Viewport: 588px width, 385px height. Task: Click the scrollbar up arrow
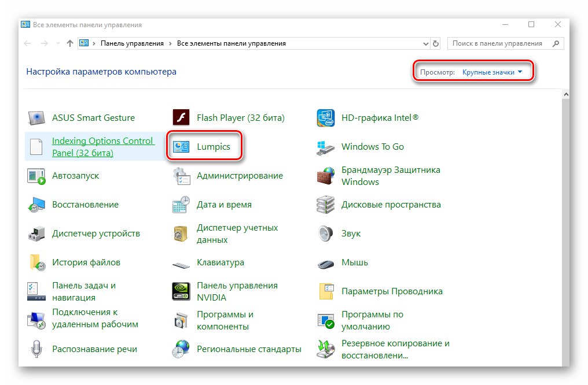point(566,94)
